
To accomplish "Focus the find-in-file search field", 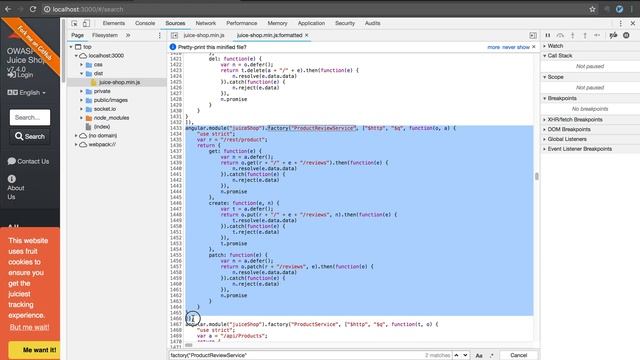I will coord(296,355).
